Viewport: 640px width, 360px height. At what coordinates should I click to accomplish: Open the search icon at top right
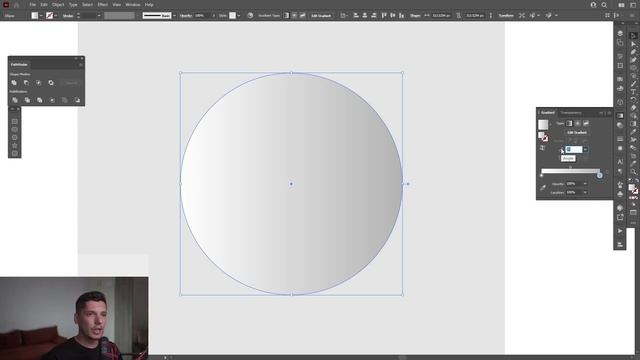pyautogui.click(x=604, y=5)
